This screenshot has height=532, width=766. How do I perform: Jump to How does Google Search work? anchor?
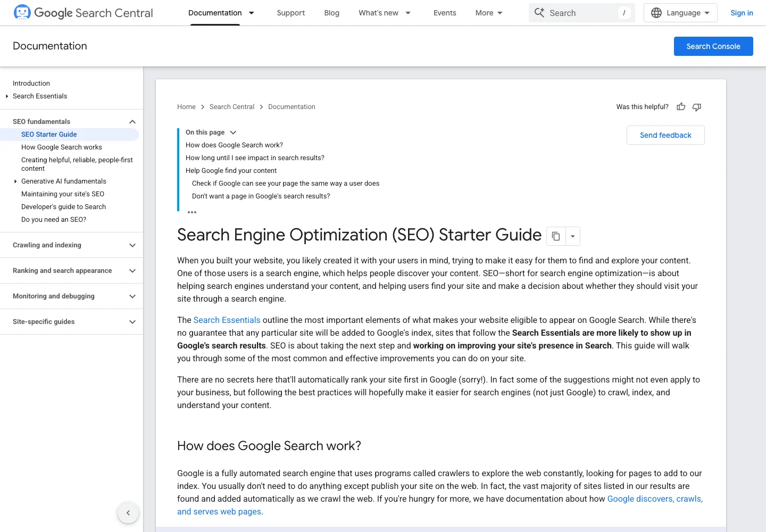click(234, 145)
